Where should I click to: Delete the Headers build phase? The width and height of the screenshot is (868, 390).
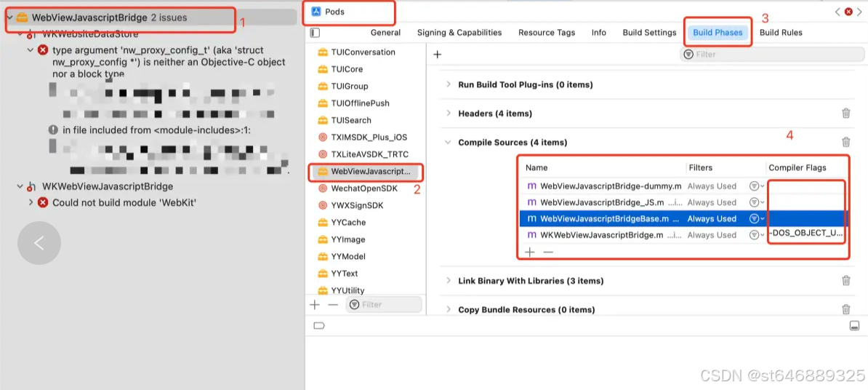(x=846, y=113)
